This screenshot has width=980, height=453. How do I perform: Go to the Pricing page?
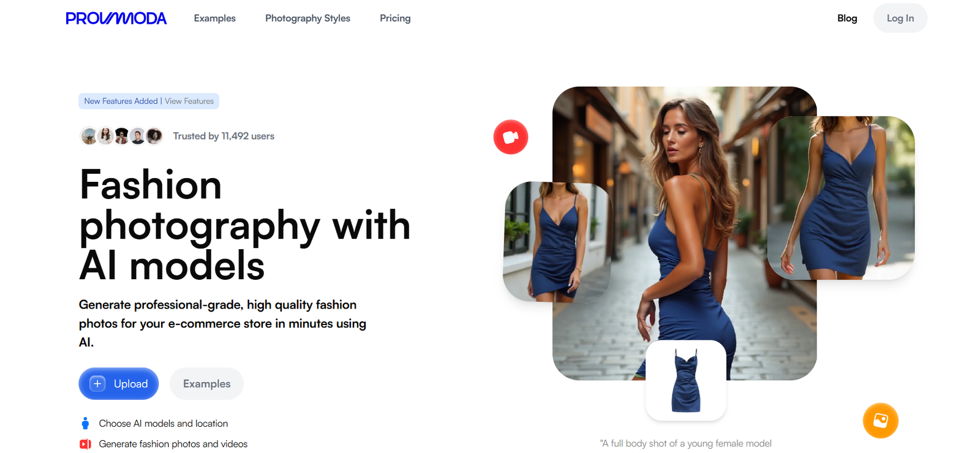(x=395, y=18)
